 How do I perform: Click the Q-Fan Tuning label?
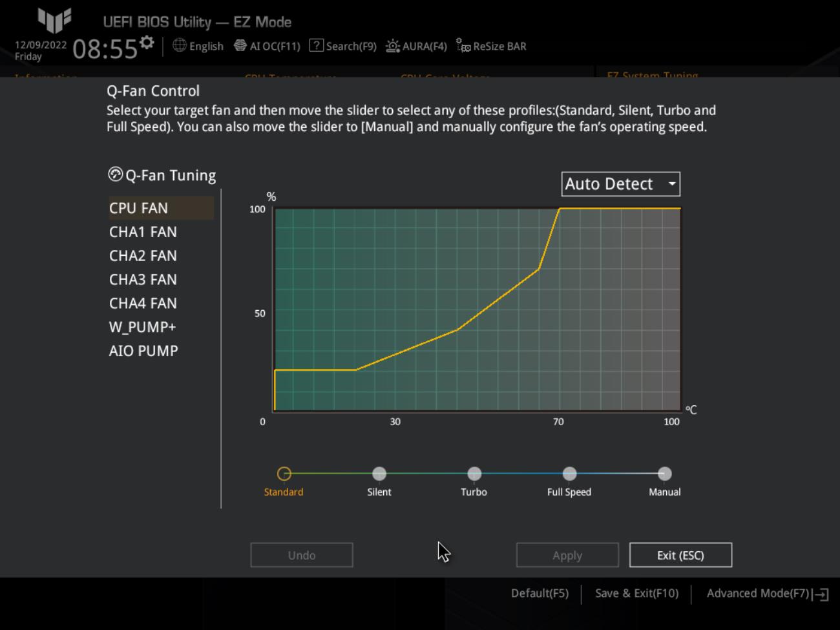[171, 176]
